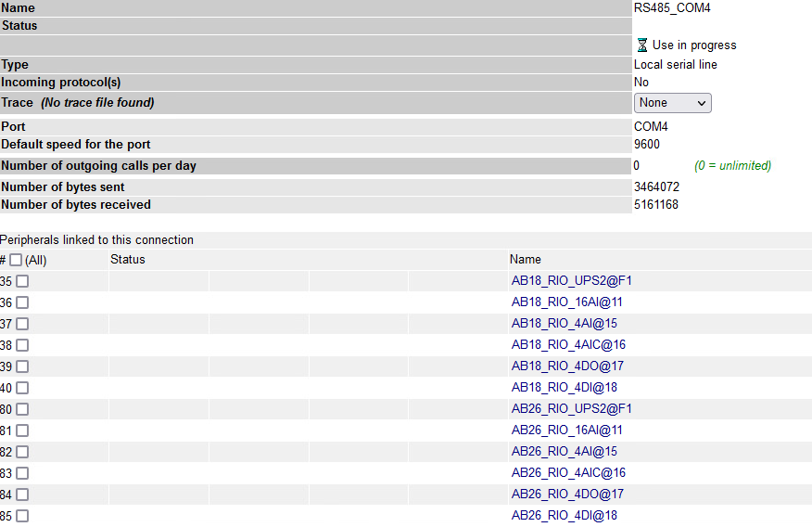Check the (All) peripherals checkbox

point(16,260)
